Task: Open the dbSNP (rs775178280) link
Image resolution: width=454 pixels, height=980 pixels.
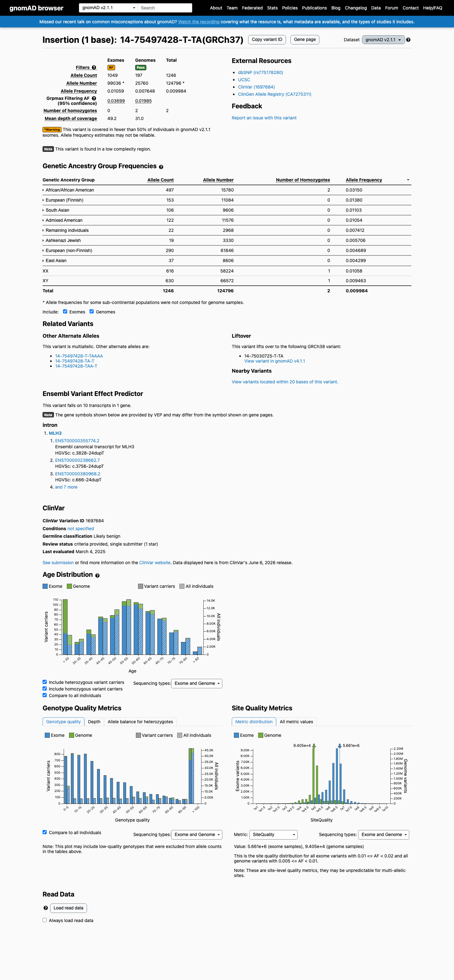Action: point(260,73)
